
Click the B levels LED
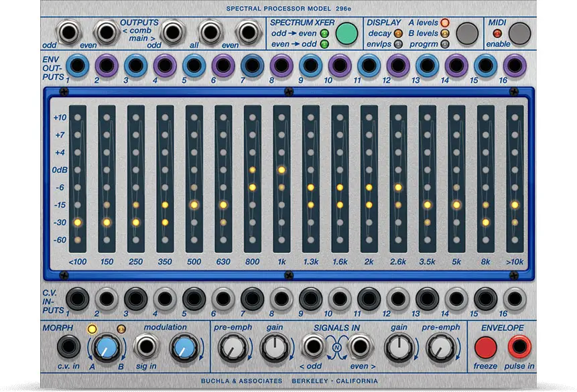[445, 34]
